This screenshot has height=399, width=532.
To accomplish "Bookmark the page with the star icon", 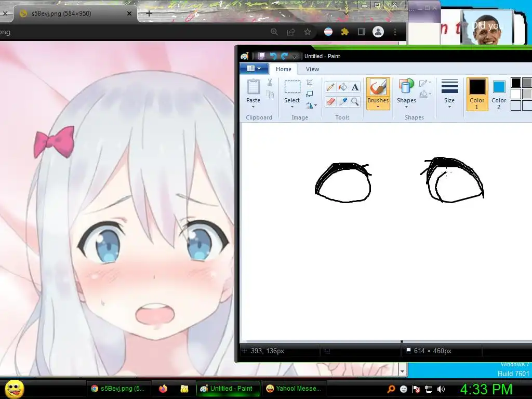I will (x=308, y=32).
